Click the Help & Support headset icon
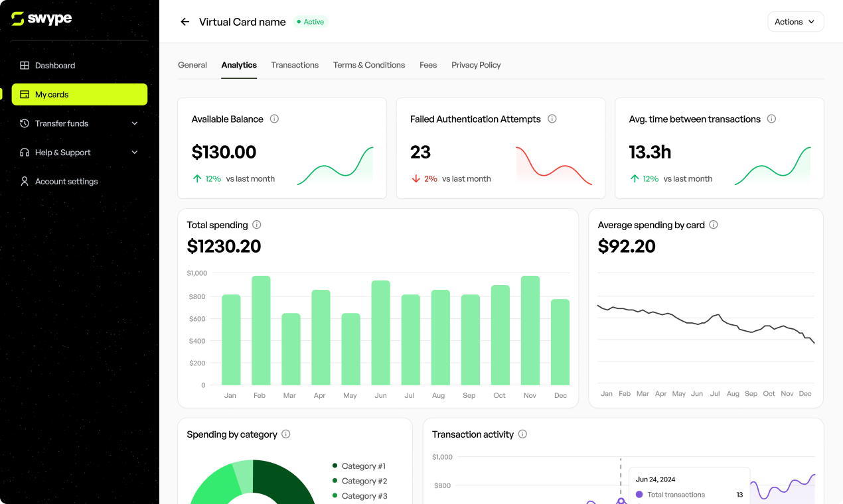843x504 pixels. pyautogui.click(x=25, y=153)
